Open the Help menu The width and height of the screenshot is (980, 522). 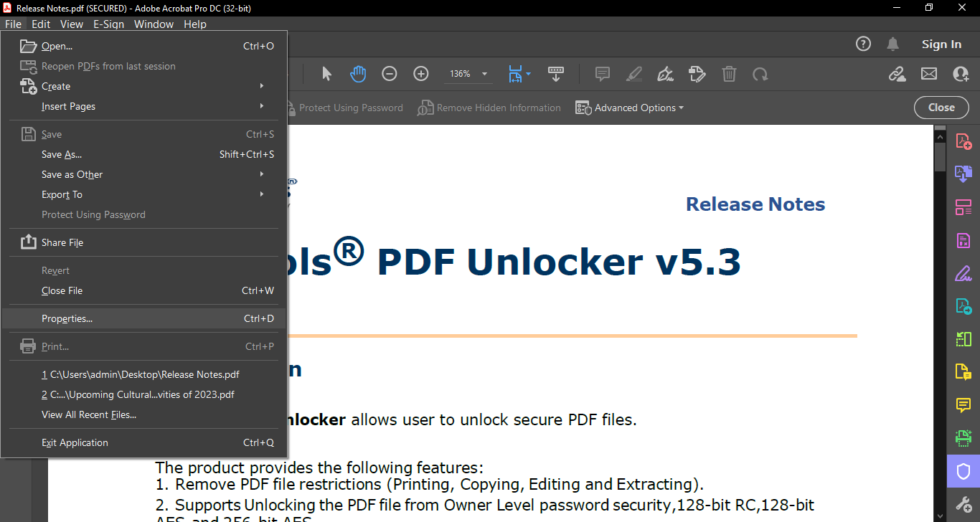[x=195, y=24]
